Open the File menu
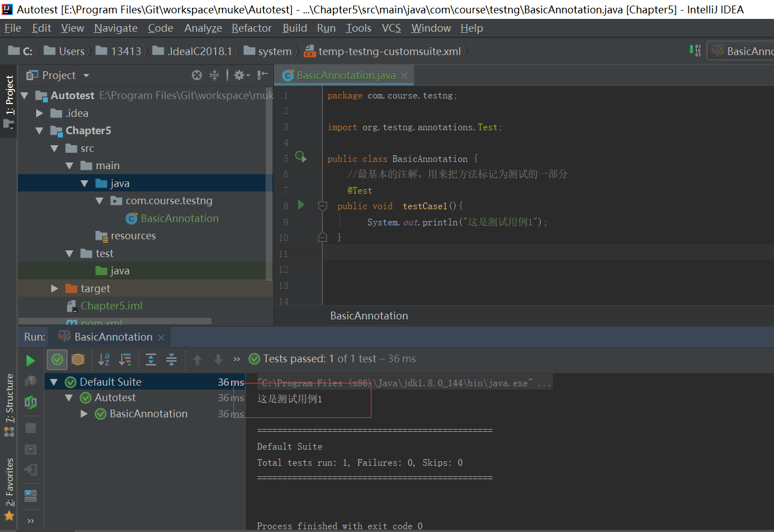Screen dimensions: 774x532 pos(12,28)
